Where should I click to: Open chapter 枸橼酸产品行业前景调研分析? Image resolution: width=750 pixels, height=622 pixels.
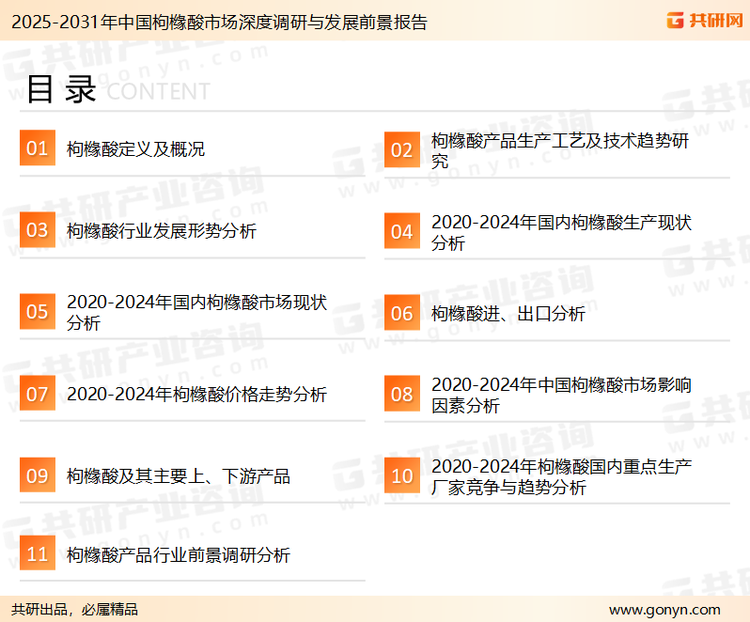tap(178, 555)
